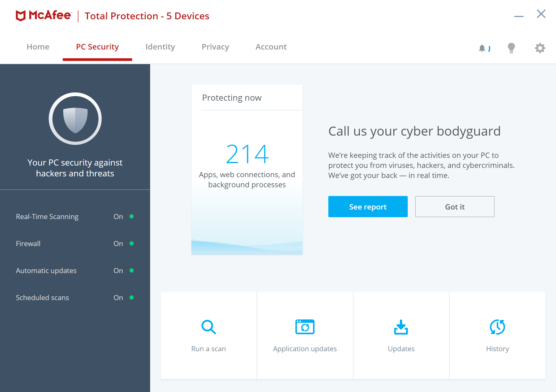Switch to the Home tab
Viewport: 556px width, 392px height.
38,47
